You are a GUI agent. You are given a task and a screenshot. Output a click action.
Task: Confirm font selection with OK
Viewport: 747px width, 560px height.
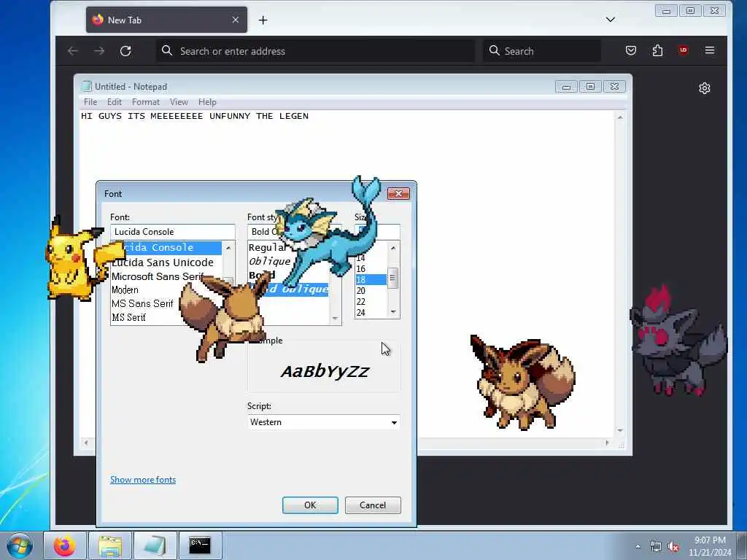pyautogui.click(x=310, y=505)
